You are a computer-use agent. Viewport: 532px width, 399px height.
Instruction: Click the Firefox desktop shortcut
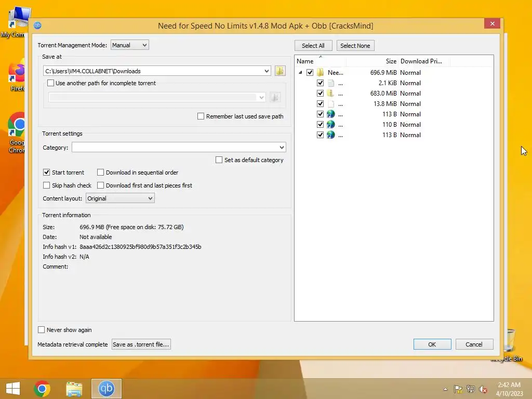17,75
